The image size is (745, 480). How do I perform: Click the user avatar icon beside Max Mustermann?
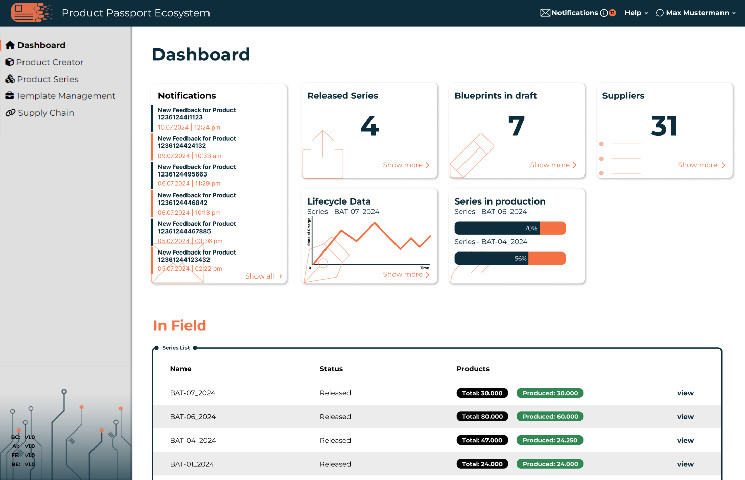pos(659,13)
